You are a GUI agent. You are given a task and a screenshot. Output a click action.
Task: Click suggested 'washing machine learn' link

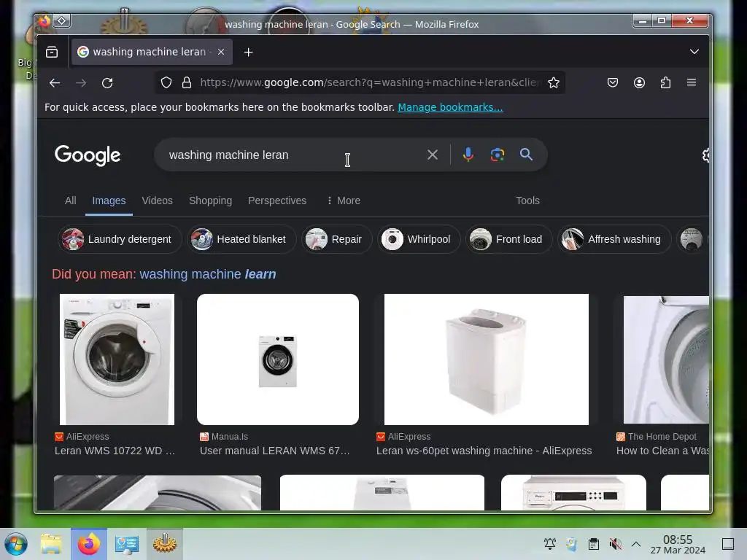[208, 274]
